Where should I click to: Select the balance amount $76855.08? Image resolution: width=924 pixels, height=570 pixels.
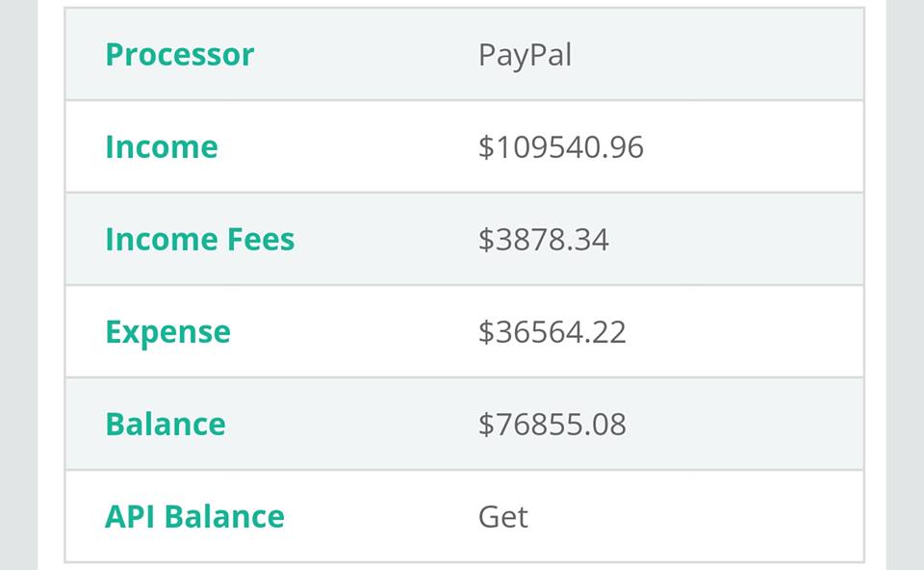click(x=552, y=425)
